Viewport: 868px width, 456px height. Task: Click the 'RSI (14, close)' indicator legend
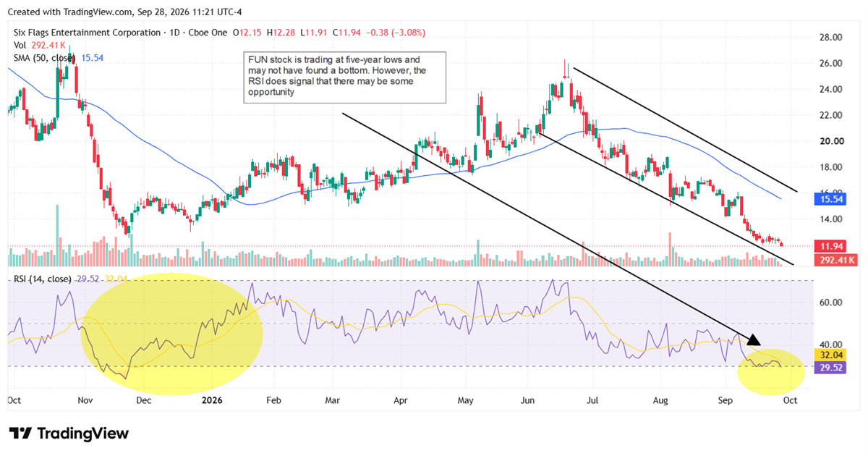[42, 279]
